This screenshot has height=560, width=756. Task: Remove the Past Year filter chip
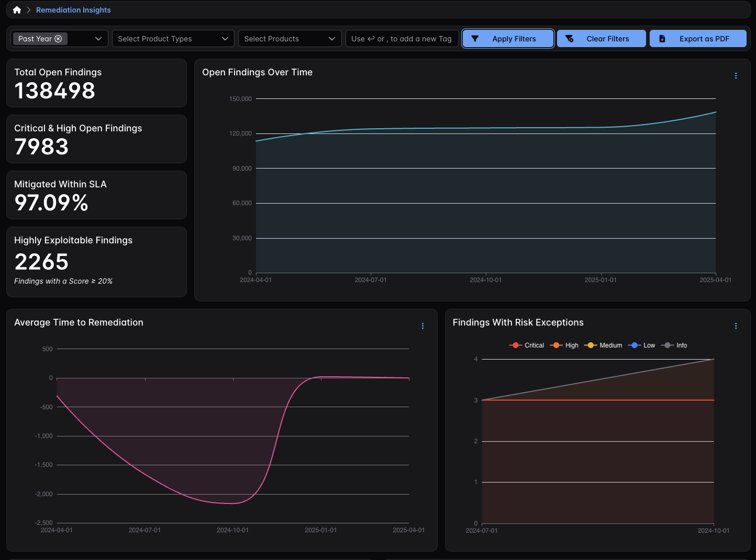58,39
